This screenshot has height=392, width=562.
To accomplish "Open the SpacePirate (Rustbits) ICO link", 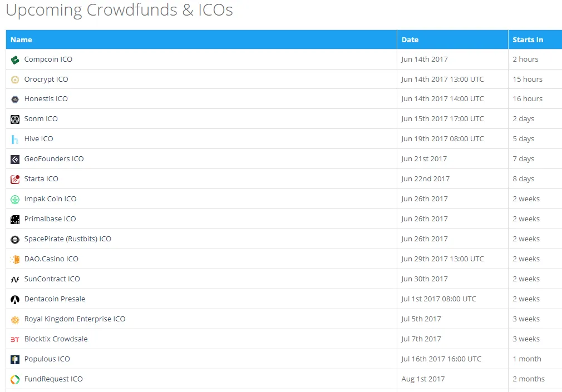I will coord(68,239).
